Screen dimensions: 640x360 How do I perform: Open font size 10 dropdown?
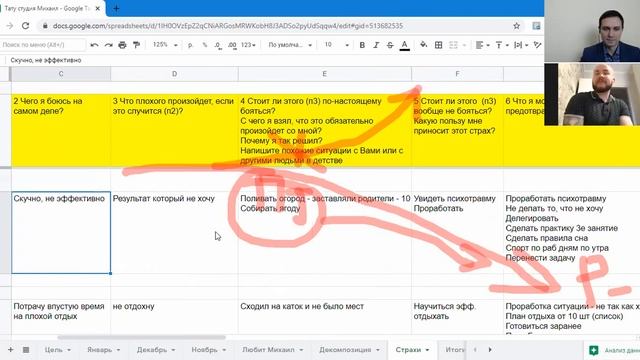pyautogui.click(x=336, y=45)
